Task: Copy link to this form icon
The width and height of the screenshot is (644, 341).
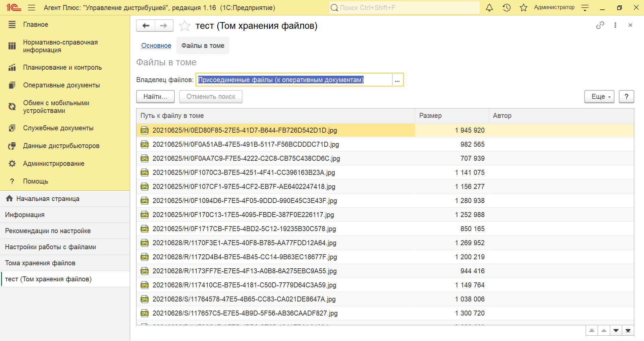Action: [x=600, y=25]
